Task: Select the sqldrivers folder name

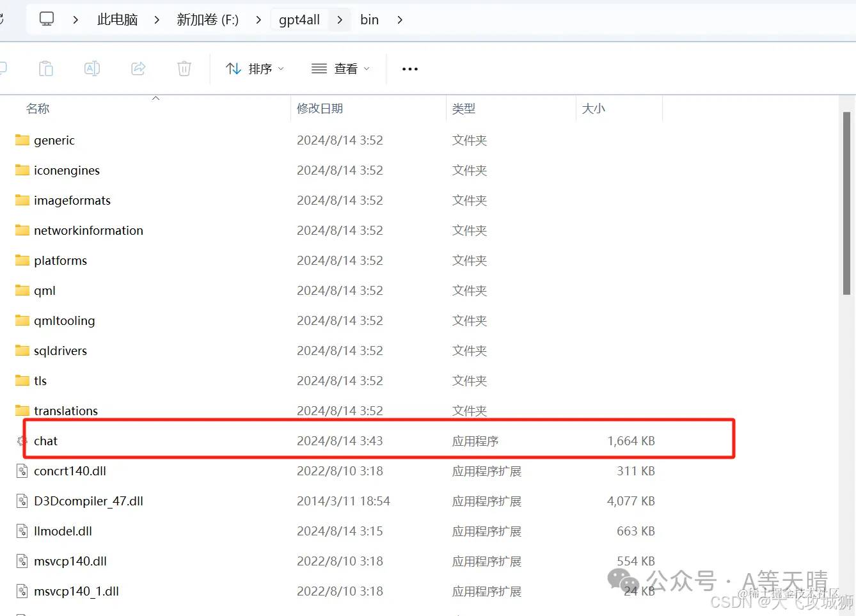Action: pyautogui.click(x=61, y=351)
